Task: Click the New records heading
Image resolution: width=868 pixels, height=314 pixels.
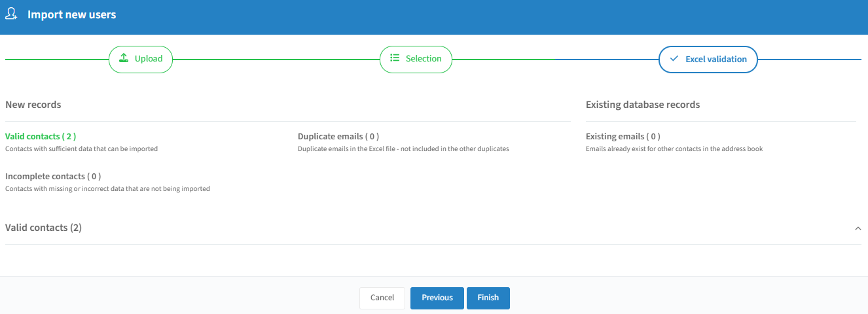Action: tap(33, 105)
